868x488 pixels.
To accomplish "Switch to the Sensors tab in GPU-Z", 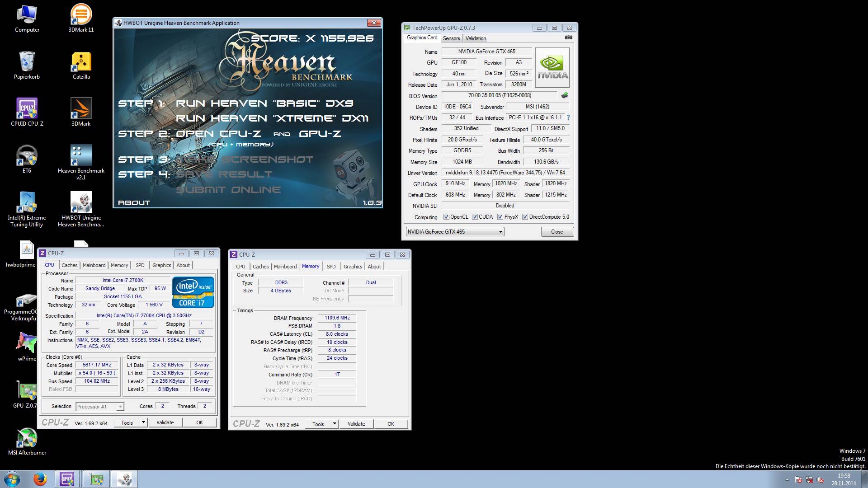I will pyautogui.click(x=451, y=38).
